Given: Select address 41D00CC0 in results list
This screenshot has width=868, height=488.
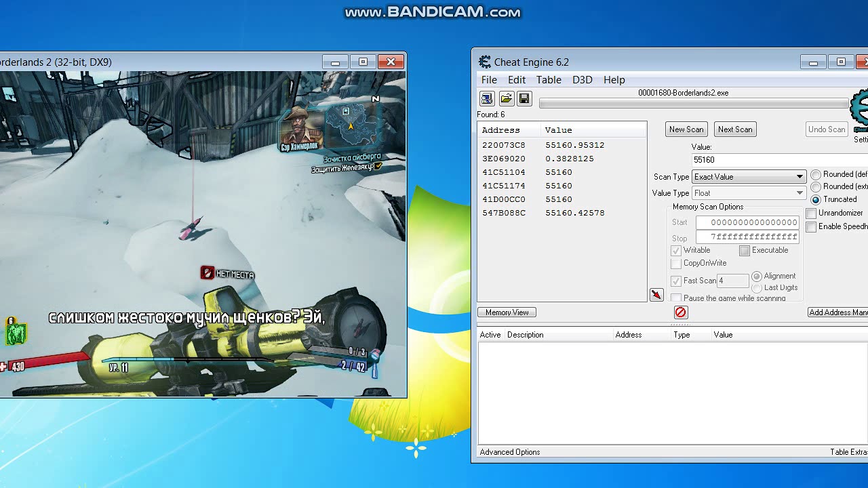Looking at the screenshot, I should [x=504, y=199].
